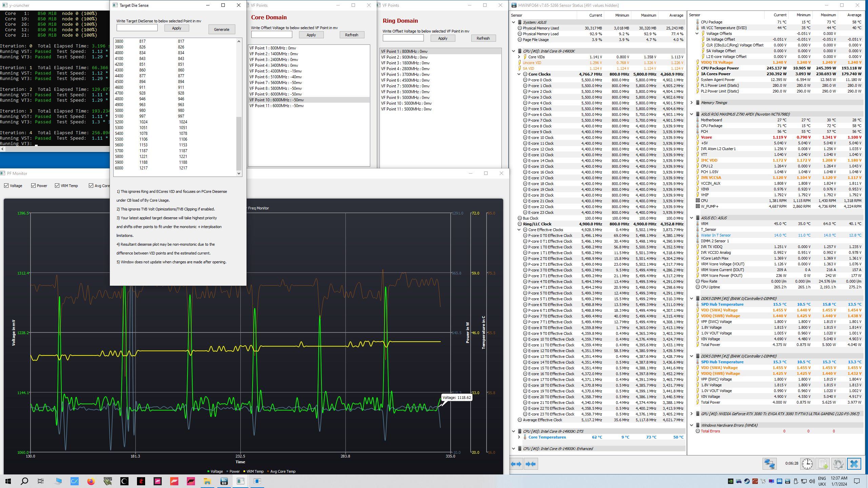
Task: Click Apply in Core Domain window
Action: [x=311, y=35]
